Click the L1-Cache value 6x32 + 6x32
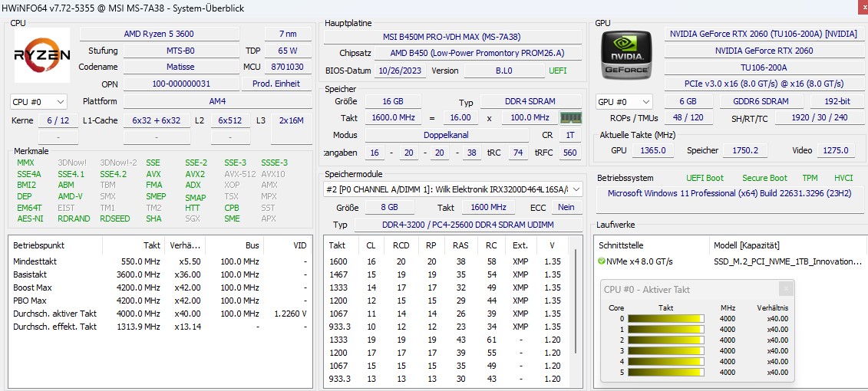868x391 pixels. 157,120
